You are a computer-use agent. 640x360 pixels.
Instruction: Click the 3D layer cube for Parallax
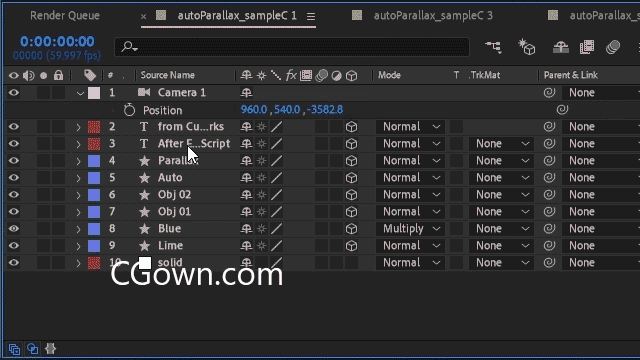point(351,161)
